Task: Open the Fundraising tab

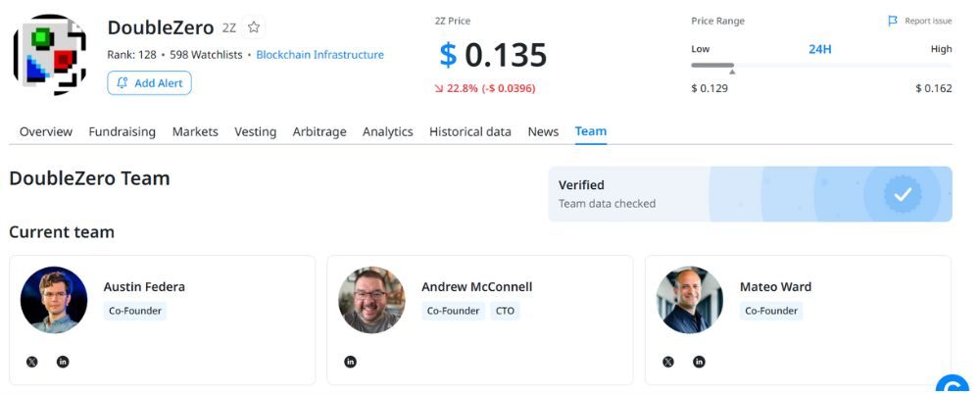Action: pyautogui.click(x=122, y=131)
